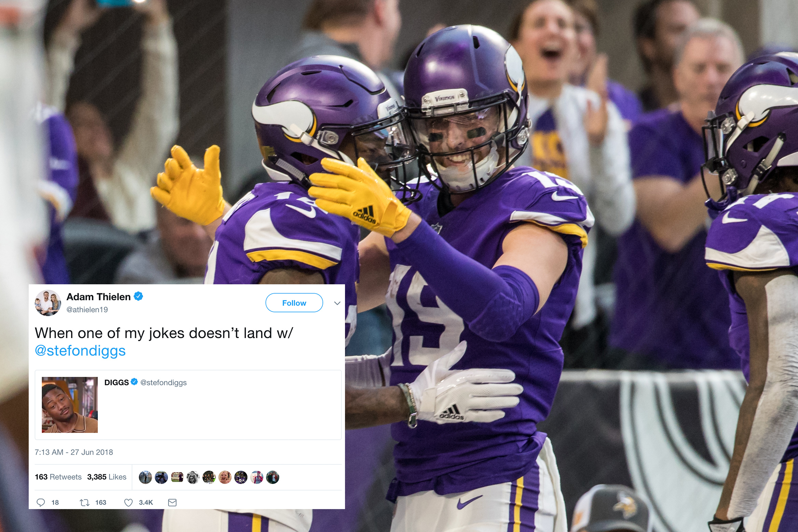798x532 pixels.
Task: View the 163 Retweets list
Action: 58,477
